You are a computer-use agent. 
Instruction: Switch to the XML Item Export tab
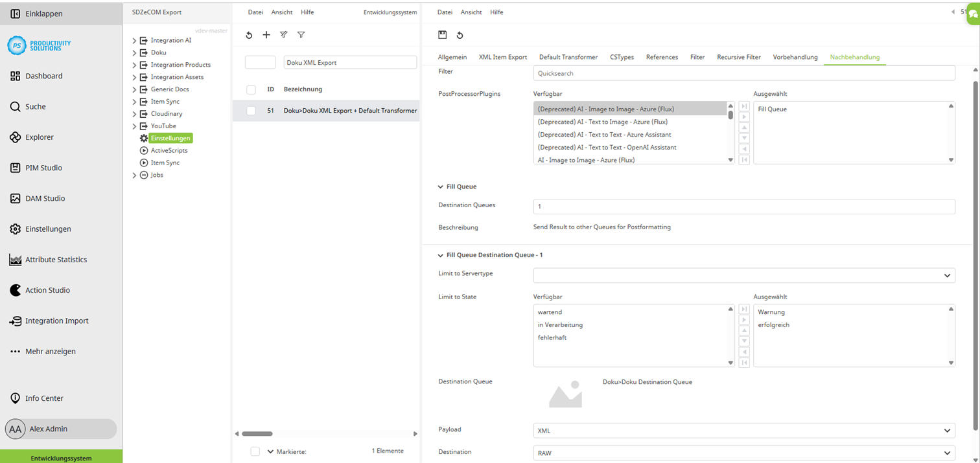tap(503, 57)
